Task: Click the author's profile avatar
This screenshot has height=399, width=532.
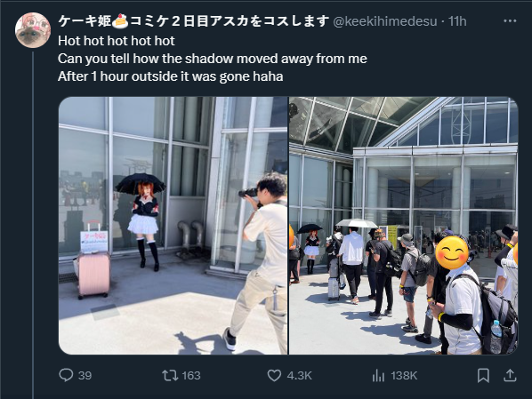Action: coord(33,30)
